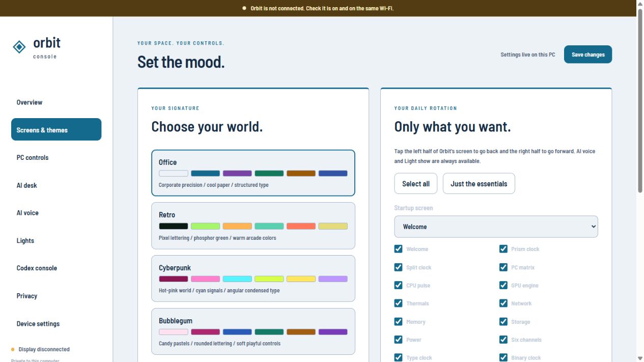Toggle the Network checkbox
This screenshot has width=644, height=362.
pyautogui.click(x=503, y=303)
